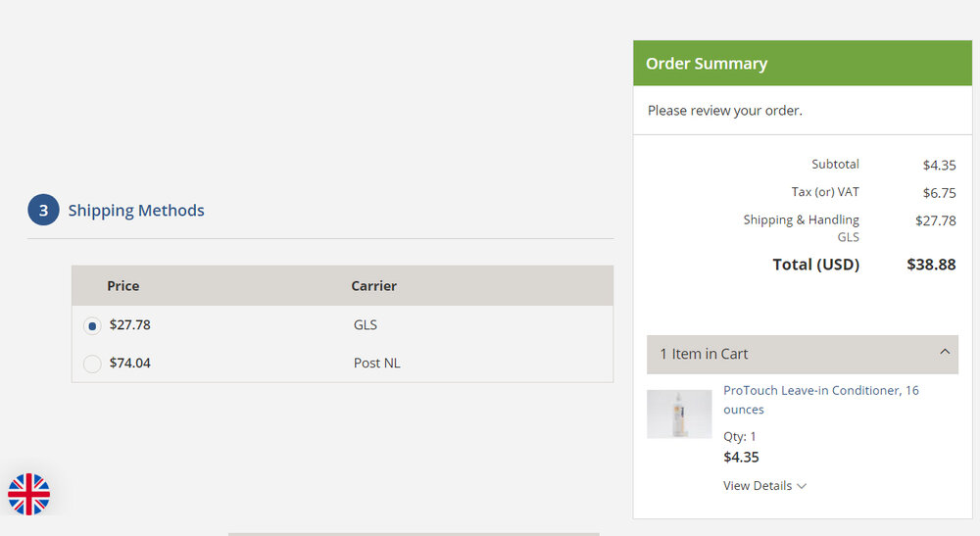Screen dimensions: 980x536
Task: Click the Total (USD) amount $38.88
Action: [931, 265]
